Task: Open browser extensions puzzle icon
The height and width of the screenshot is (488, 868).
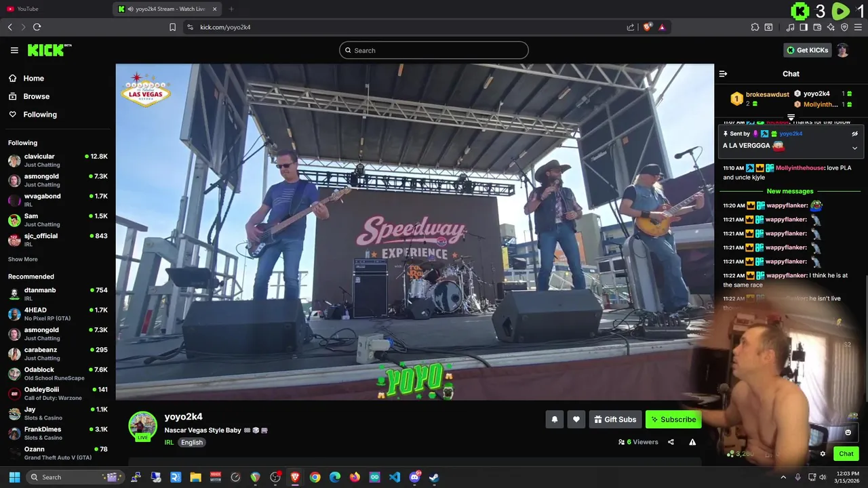Action: point(755,27)
